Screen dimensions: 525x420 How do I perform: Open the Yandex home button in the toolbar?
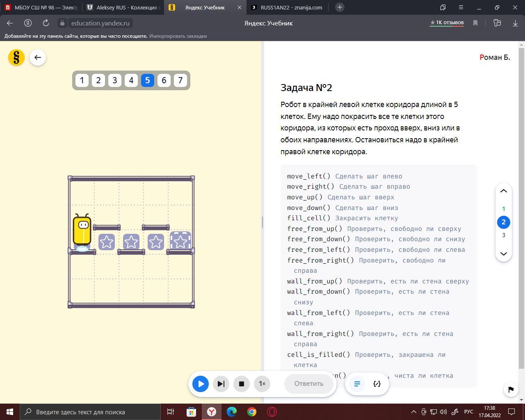pyautogui.click(x=28, y=23)
